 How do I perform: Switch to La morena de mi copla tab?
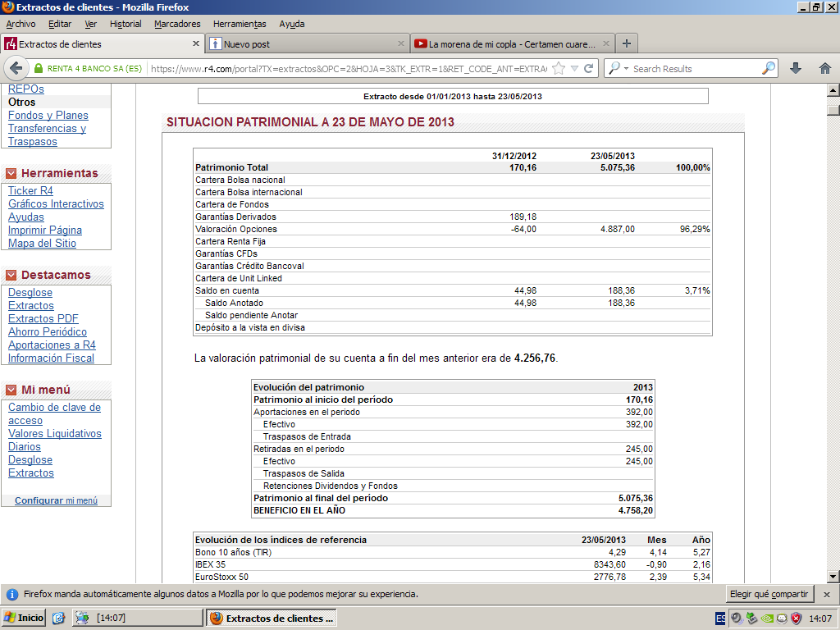coord(512,44)
